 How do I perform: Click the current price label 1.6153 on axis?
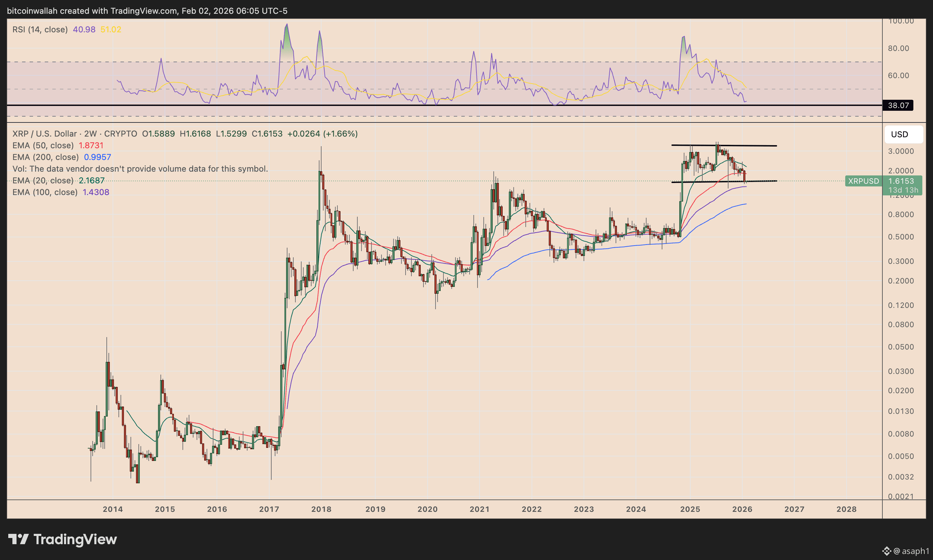[x=901, y=181]
